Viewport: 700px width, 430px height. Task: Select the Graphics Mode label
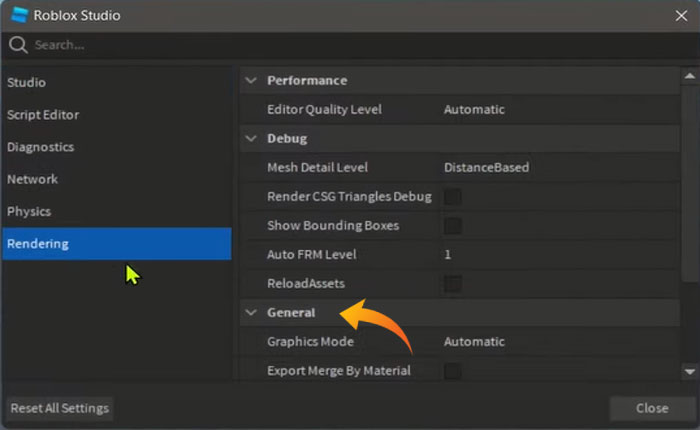pyautogui.click(x=311, y=342)
